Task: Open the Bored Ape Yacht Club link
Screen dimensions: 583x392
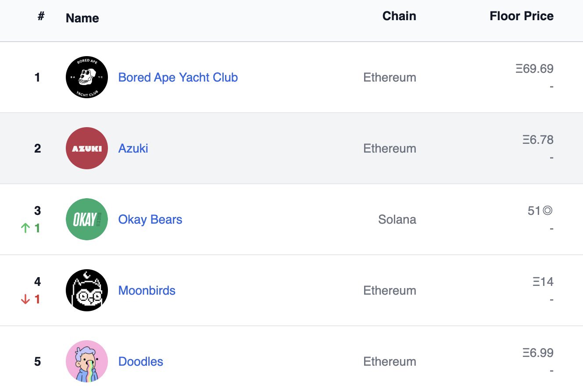Action: point(178,78)
